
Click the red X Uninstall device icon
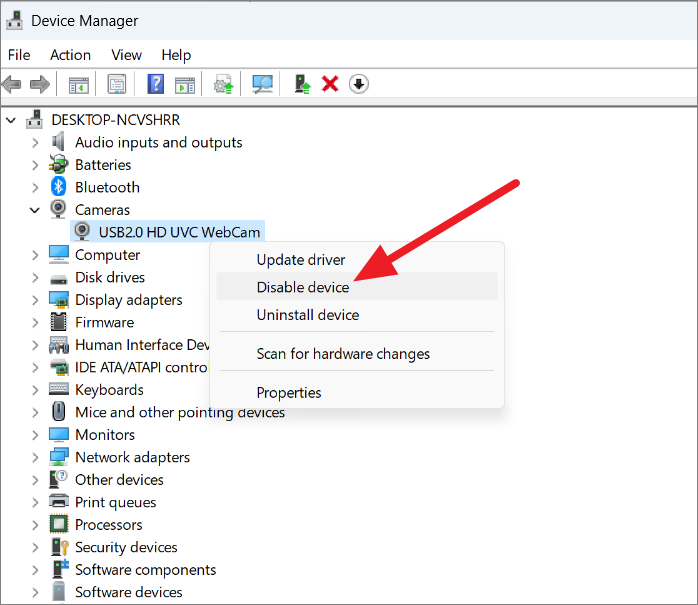(x=330, y=84)
